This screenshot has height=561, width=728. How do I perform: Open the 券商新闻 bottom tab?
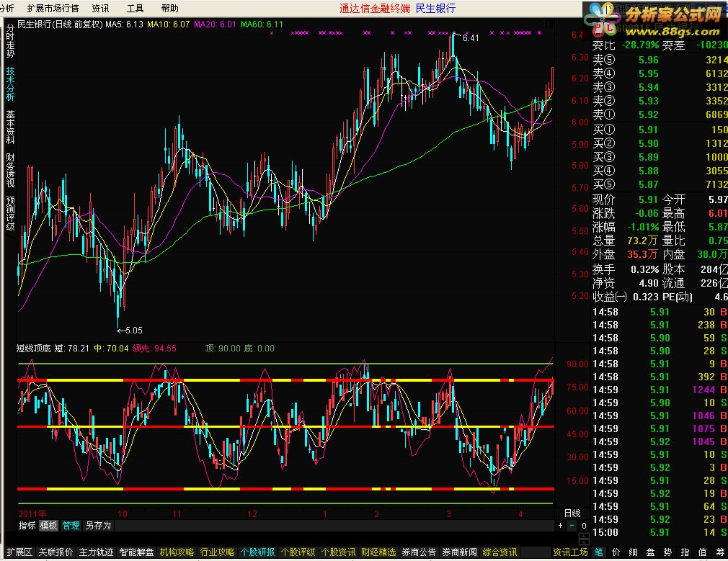[x=460, y=552]
